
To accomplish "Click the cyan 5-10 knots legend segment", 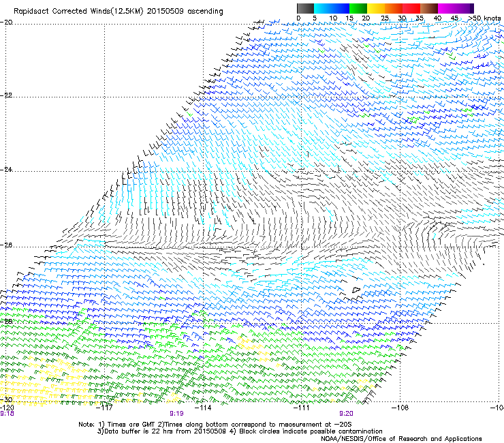I will point(323,8).
